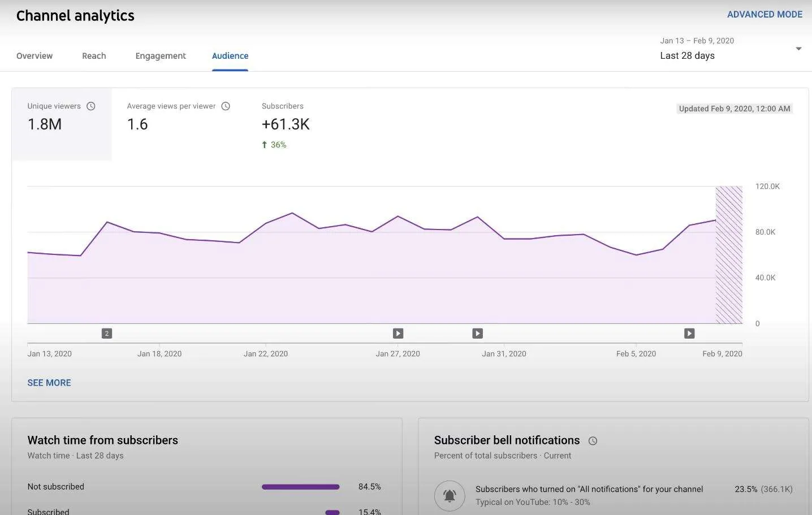Click the 84.5% Not subscribed value
The image size is (812, 515).
tap(370, 487)
